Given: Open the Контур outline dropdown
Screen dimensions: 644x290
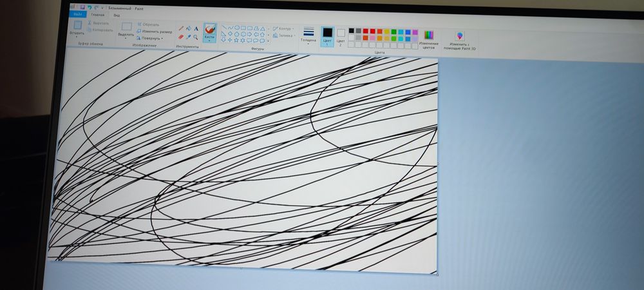Looking at the screenshot, I should 284,29.
